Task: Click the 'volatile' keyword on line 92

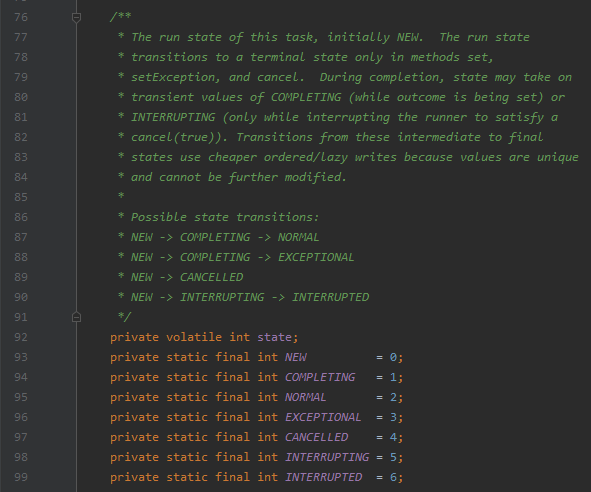Action: [194, 337]
